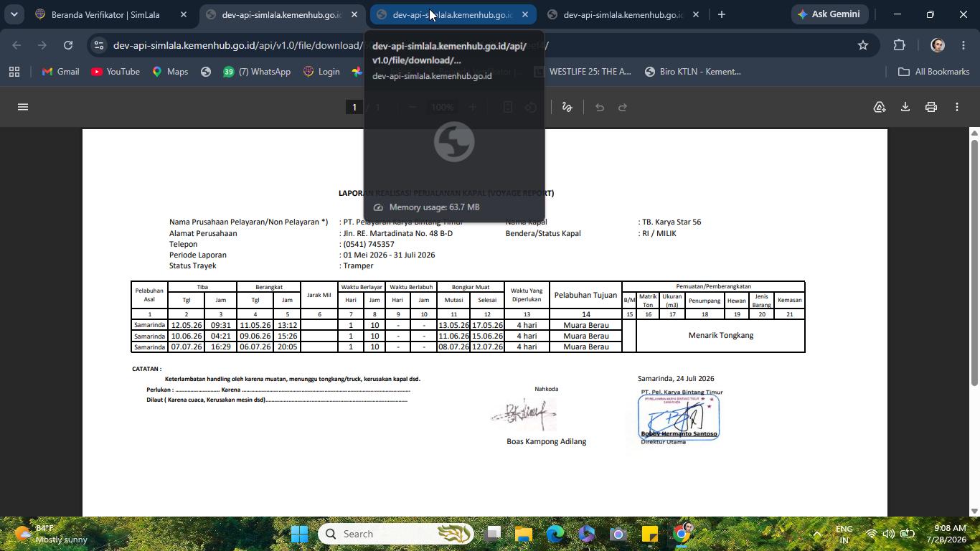This screenshot has width=980, height=551.
Task: Print the voyage report PDF
Action: coord(931,107)
